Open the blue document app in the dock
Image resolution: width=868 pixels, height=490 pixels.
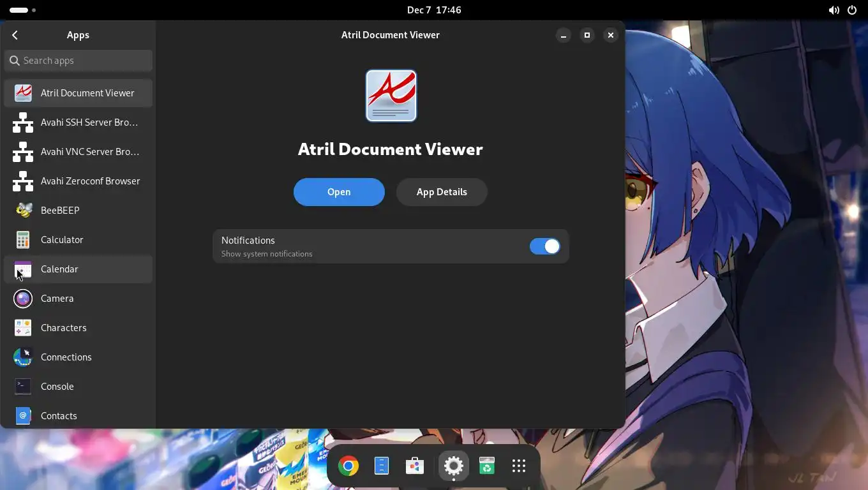point(382,466)
